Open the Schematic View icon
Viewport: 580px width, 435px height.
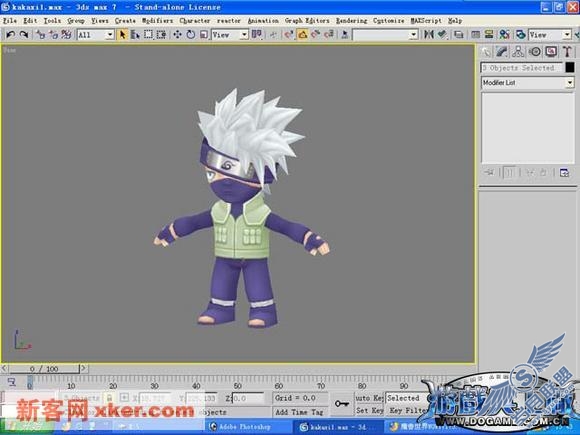(489, 35)
